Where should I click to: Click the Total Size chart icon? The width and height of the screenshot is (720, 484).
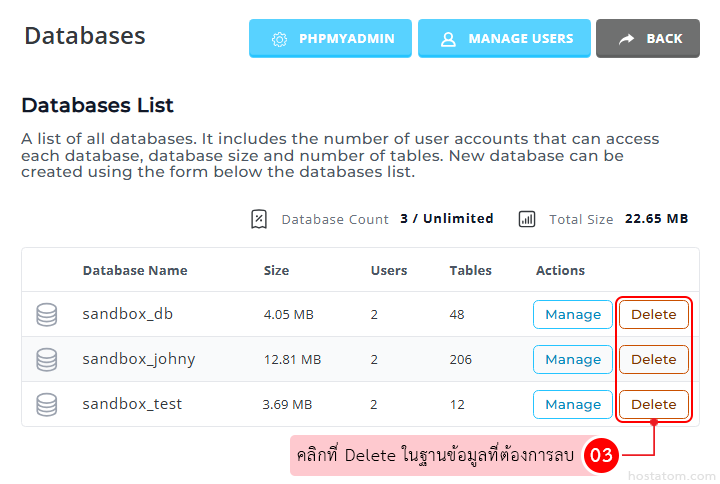point(527,219)
